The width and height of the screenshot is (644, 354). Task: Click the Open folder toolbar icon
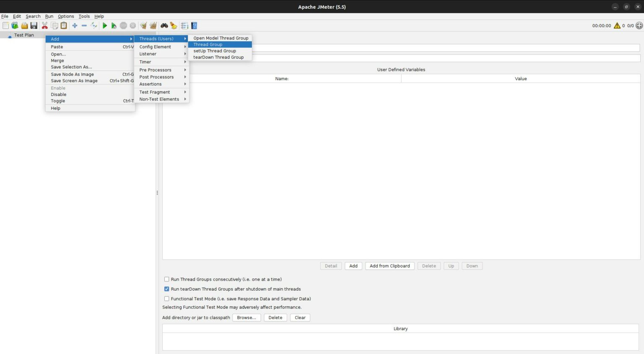click(24, 26)
